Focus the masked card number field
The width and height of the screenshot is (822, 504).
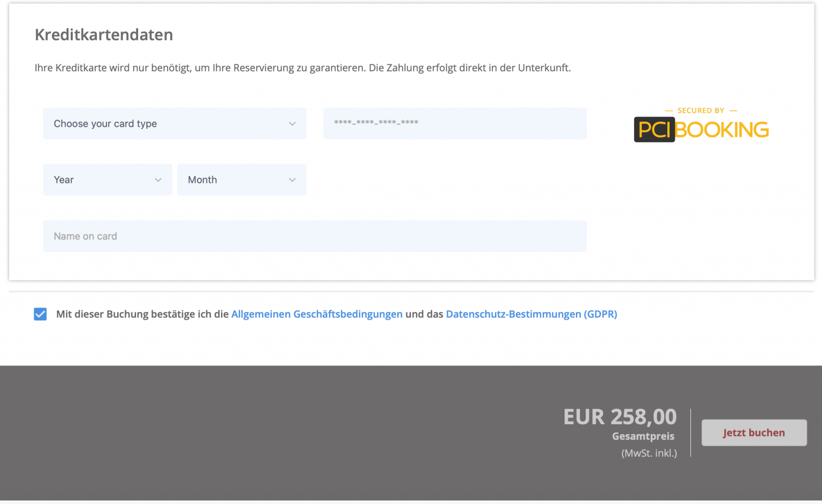[454, 124]
